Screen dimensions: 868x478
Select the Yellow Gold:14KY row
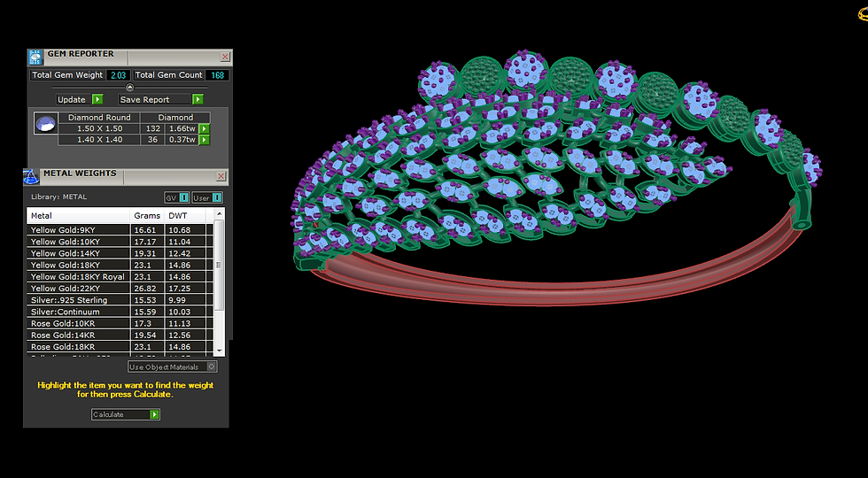point(120,253)
